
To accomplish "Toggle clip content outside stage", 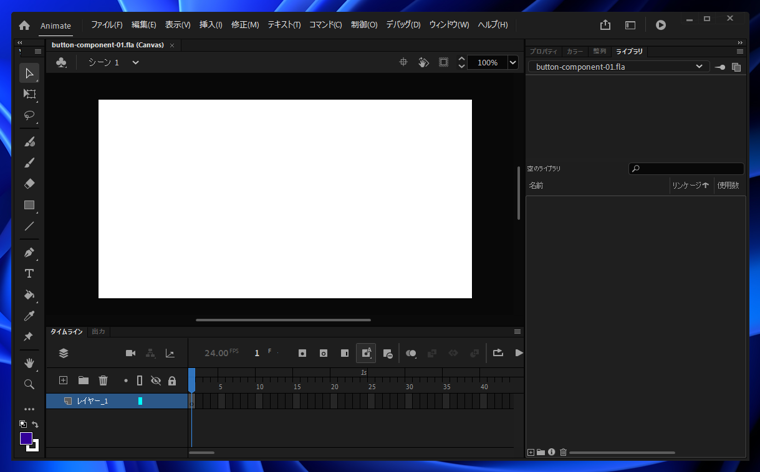I will coord(443,62).
